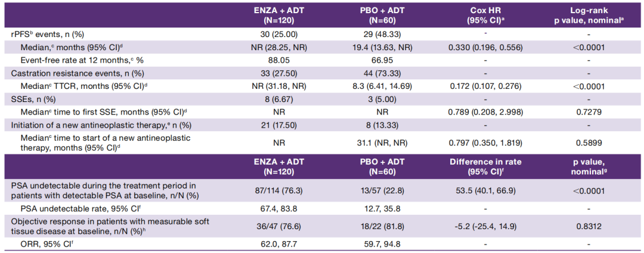Click the 0.8312 p value cell
Screen dimensions: 644x253
click(589, 227)
